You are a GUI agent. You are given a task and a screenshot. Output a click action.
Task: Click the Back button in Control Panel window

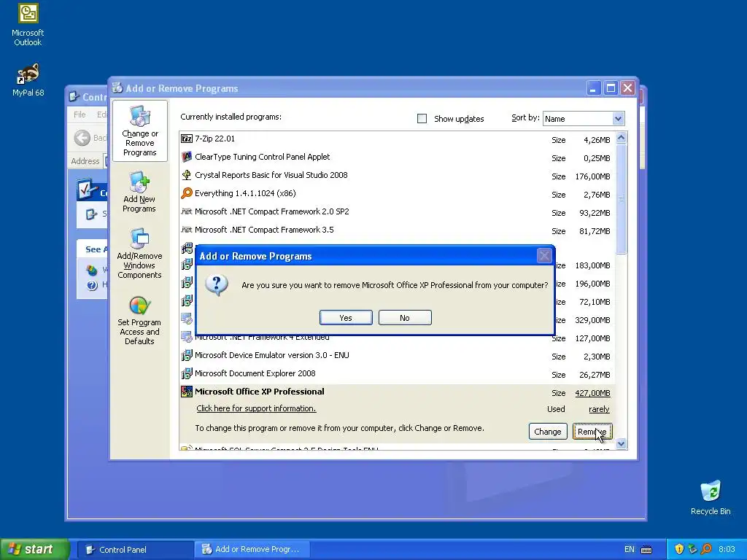[90, 138]
